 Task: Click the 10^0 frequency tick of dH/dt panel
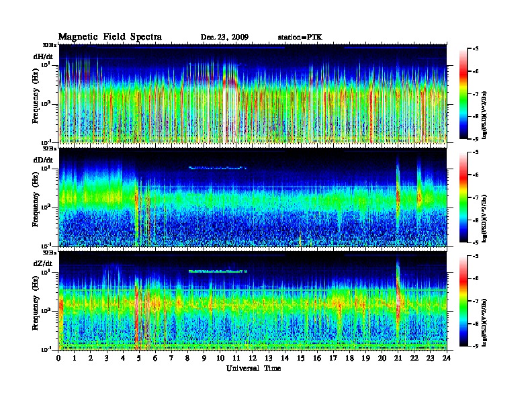point(46,103)
